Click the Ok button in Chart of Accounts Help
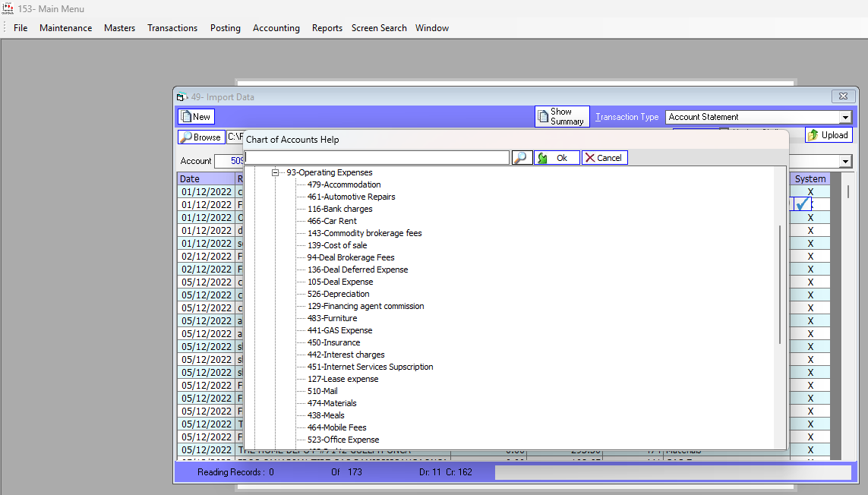868x495 pixels. 557,158
